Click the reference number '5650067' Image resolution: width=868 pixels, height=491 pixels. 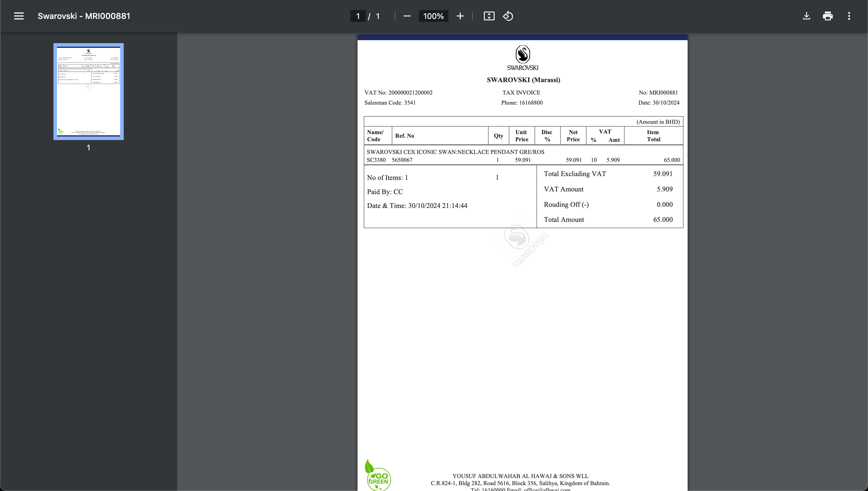pos(402,160)
